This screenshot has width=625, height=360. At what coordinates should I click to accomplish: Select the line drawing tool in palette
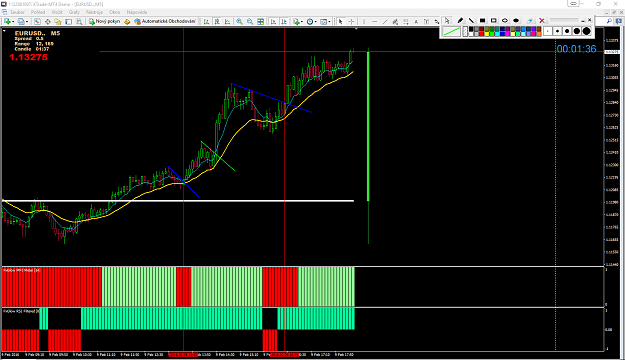pyautogui.click(x=472, y=20)
